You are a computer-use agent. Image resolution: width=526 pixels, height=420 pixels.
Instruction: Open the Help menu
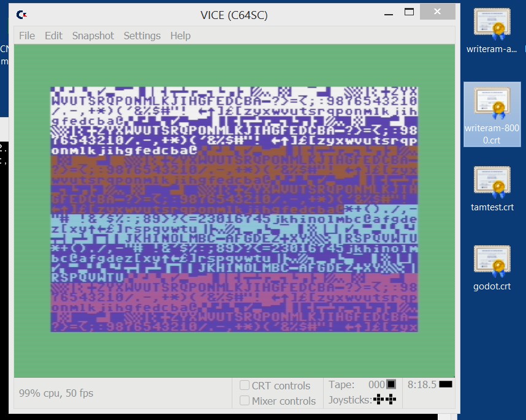180,36
